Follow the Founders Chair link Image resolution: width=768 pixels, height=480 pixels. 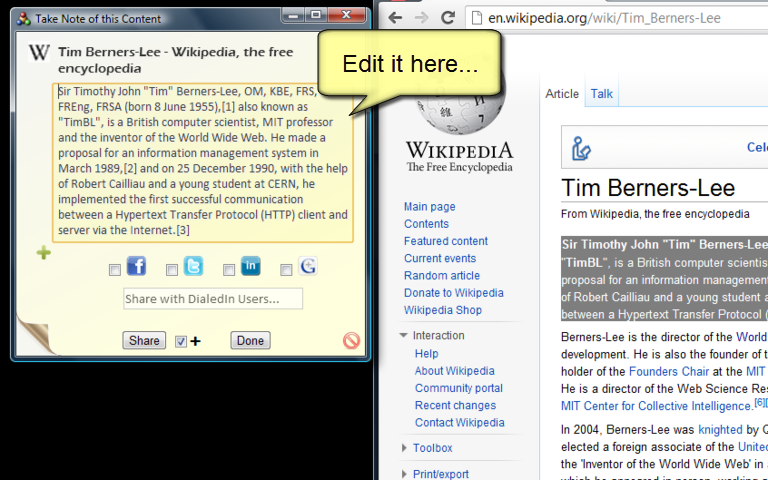(669, 372)
